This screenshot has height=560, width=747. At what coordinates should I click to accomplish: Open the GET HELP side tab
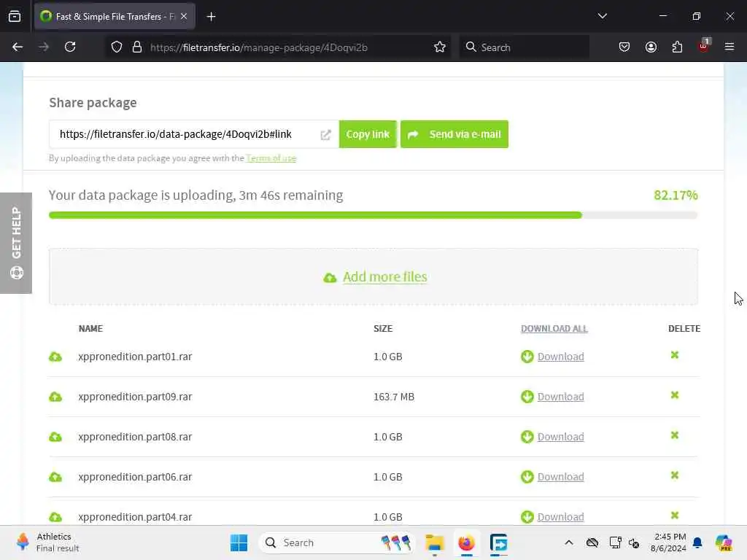click(16, 243)
